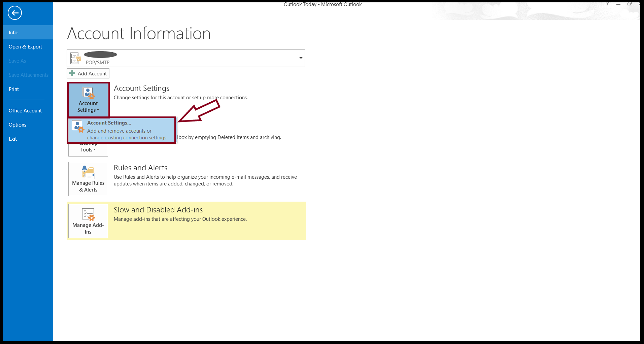
Task: Click the Add Account button
Action: 88,73
